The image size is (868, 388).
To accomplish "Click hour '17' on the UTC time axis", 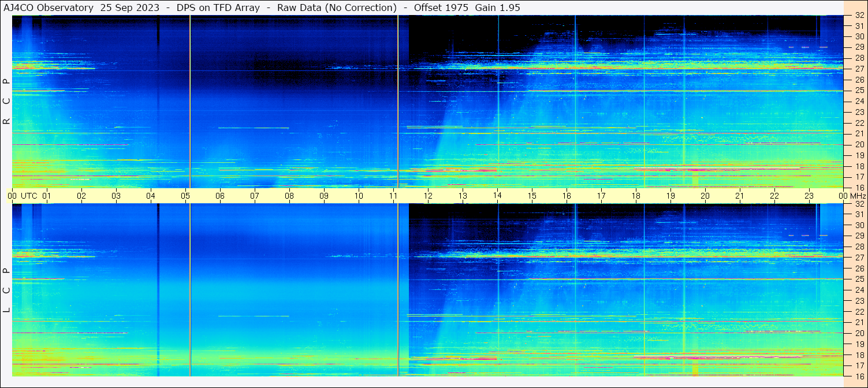I will [x=601, y=196].
